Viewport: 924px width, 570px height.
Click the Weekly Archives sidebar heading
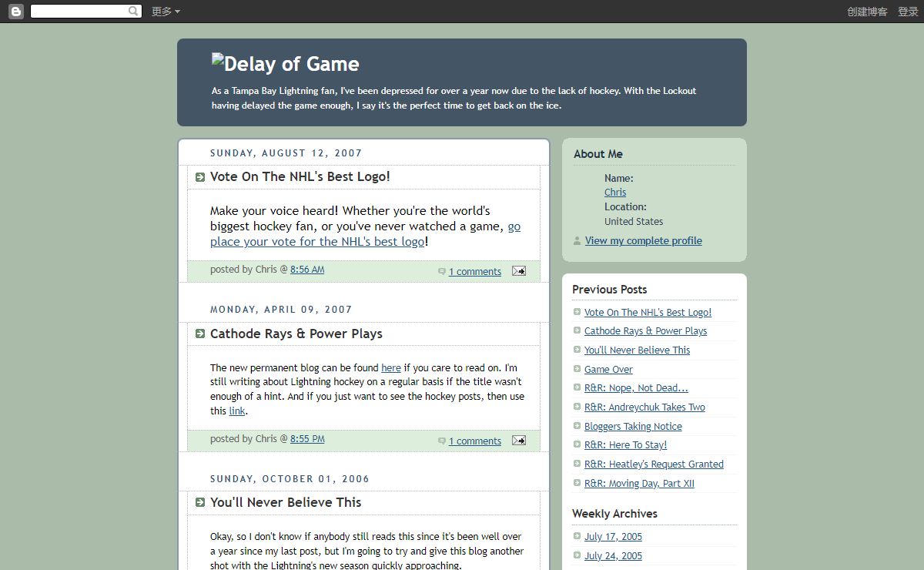tap(614, 514)
